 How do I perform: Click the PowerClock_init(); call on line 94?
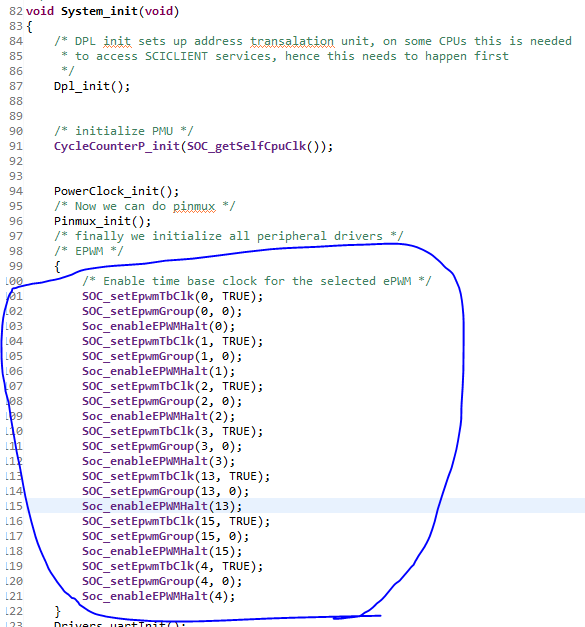116,191
